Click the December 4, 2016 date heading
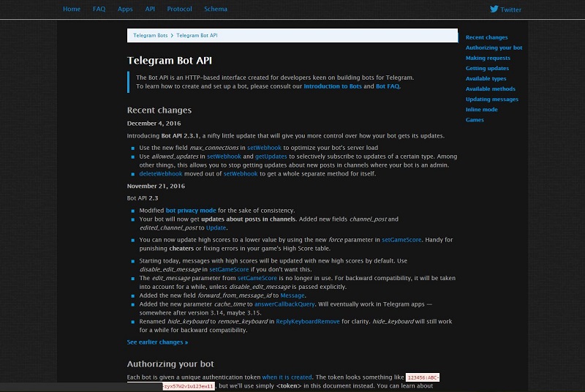Viewport: 585px width, 392px height. 154,124
